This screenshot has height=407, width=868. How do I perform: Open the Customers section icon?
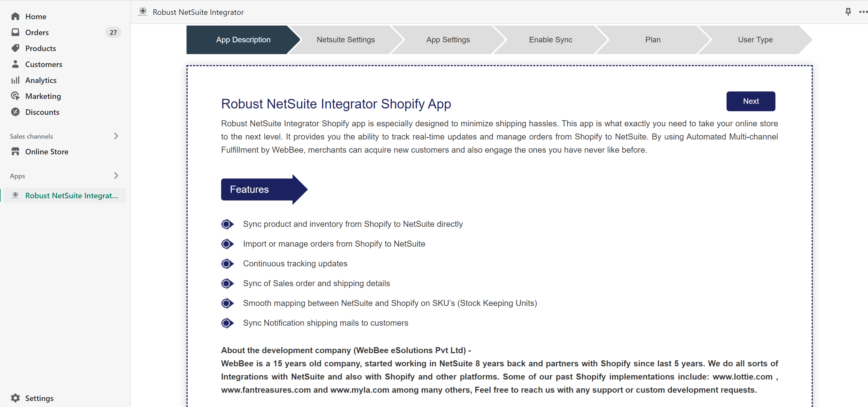point(15,64)
